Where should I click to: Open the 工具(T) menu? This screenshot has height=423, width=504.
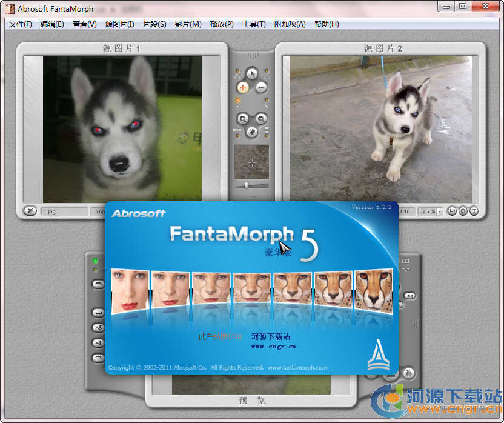(x=254, y=24)
